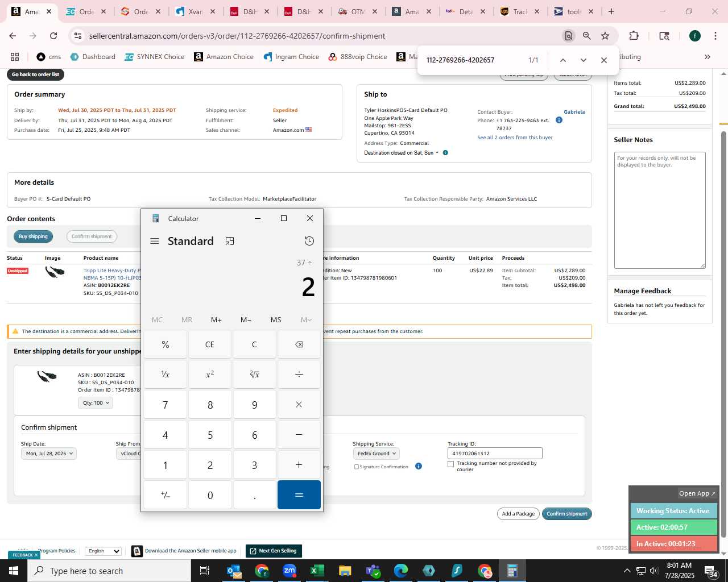The image size is (728, 582).
Task: Click the reciprocal 1/x key
Action: (166, 374)
